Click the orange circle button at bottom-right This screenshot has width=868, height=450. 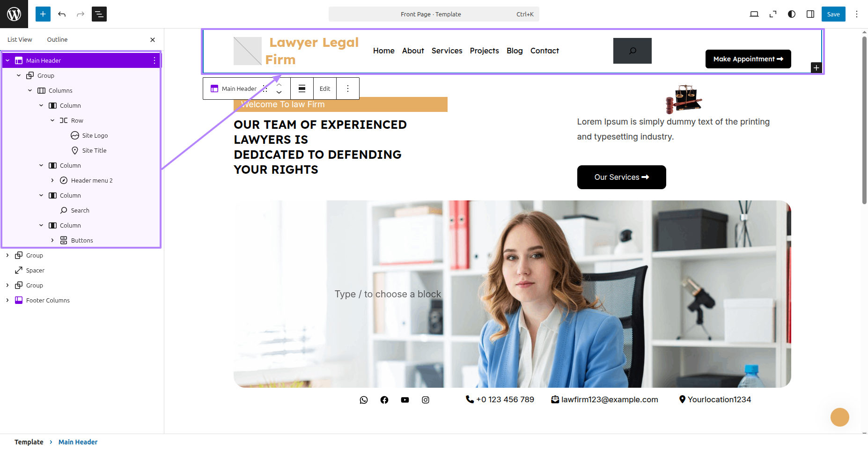pyautogui.click(x=840, y=417)
